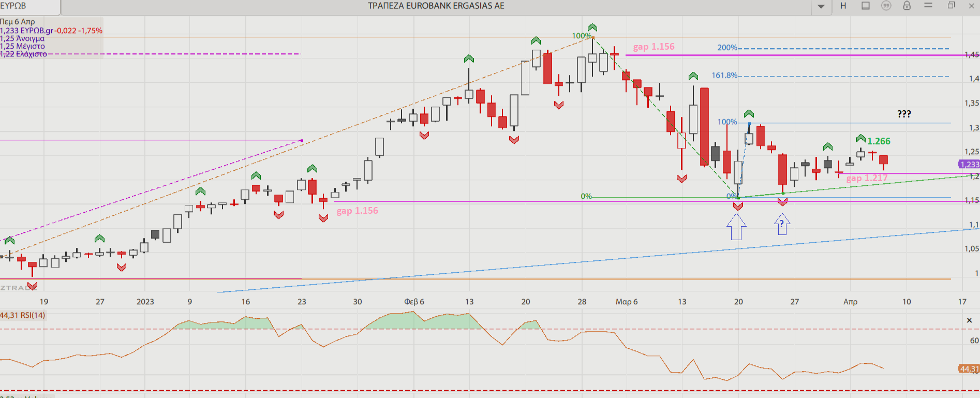
Task: Open the hamburger menu with two lines
Action: [928, 5]
